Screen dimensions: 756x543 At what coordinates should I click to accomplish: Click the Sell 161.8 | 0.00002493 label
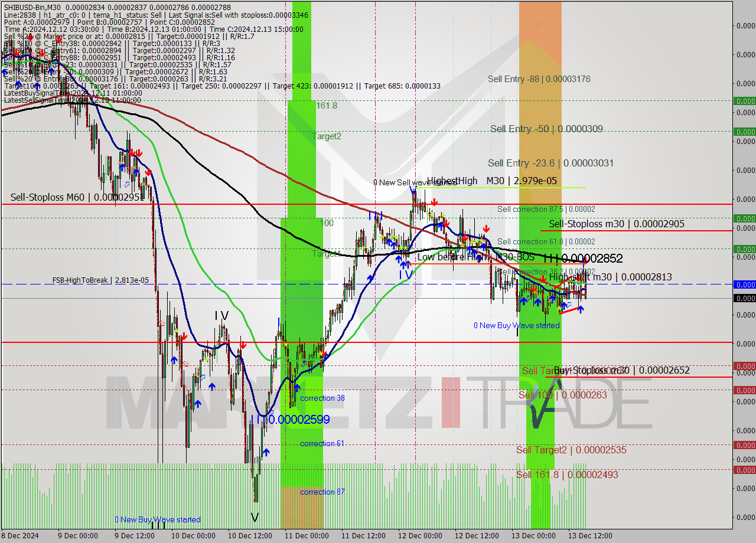click(567, 475)
